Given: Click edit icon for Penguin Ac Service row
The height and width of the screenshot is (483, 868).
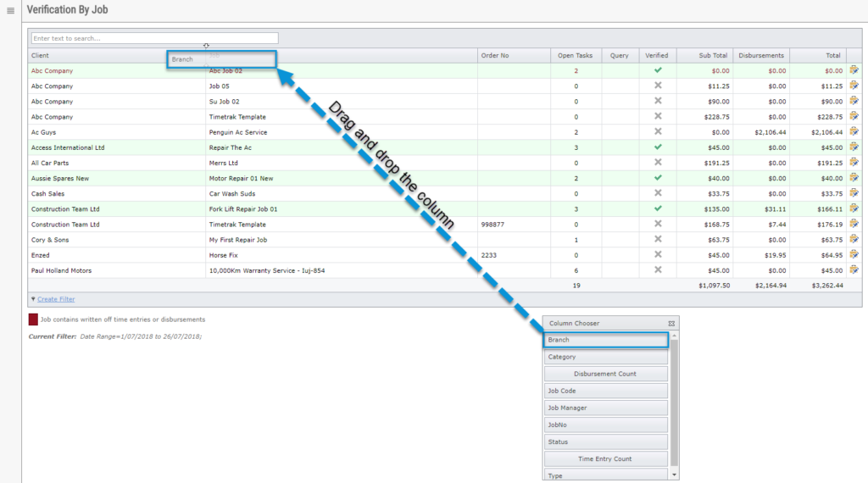Looking at the screenshot, I should 854,131.
